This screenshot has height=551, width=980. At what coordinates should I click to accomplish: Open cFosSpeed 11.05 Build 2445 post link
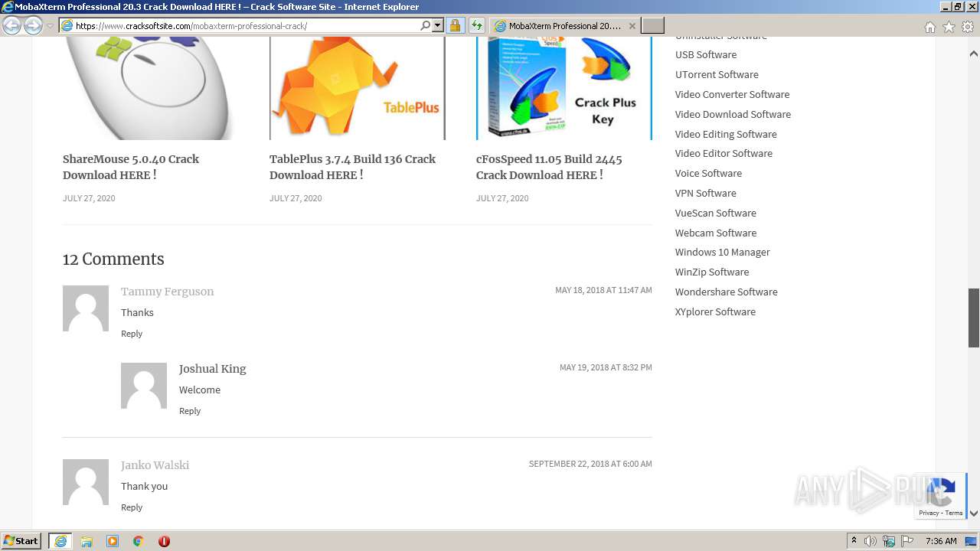(x=549, y=167)
